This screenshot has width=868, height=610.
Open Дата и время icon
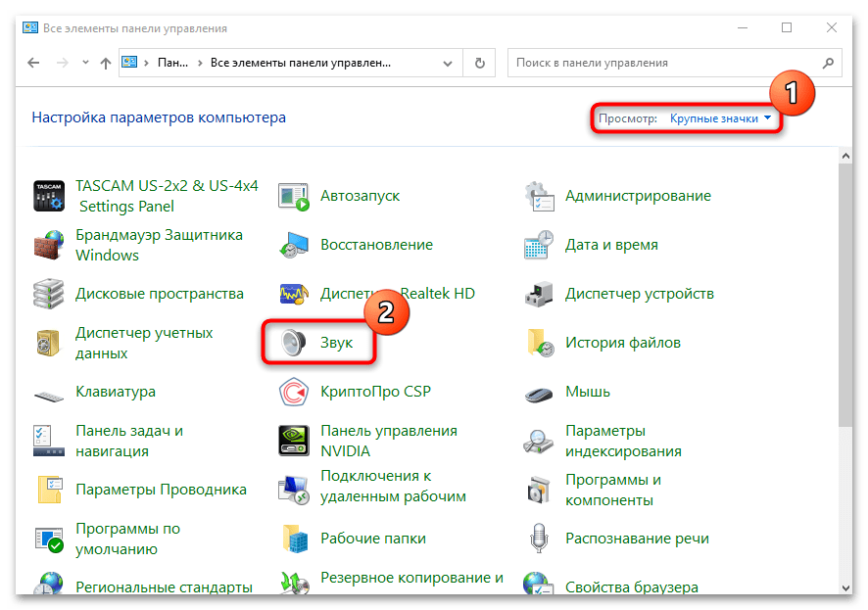[x=539, y=245]
